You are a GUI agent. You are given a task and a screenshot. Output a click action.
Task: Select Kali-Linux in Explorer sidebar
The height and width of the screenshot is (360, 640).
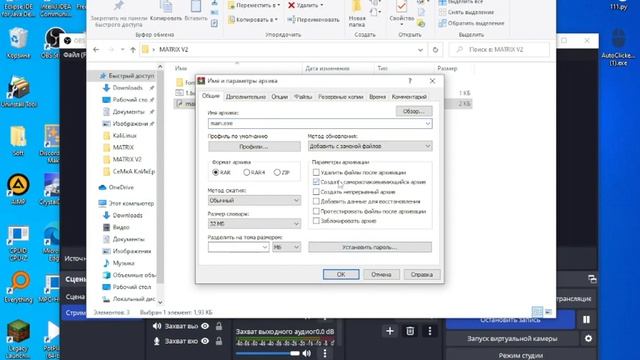(x=124, y=136)
